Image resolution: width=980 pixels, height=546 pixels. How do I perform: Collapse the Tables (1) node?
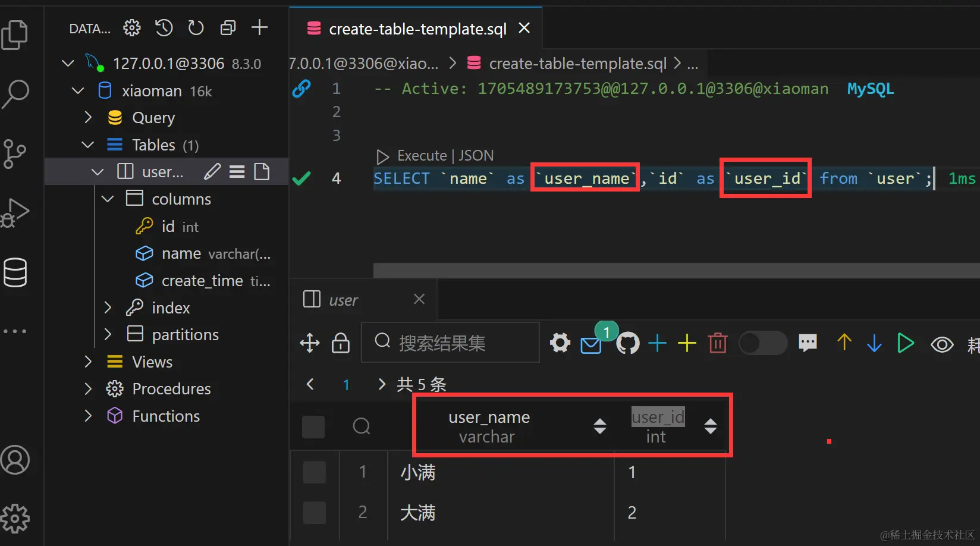click(88, 145)
